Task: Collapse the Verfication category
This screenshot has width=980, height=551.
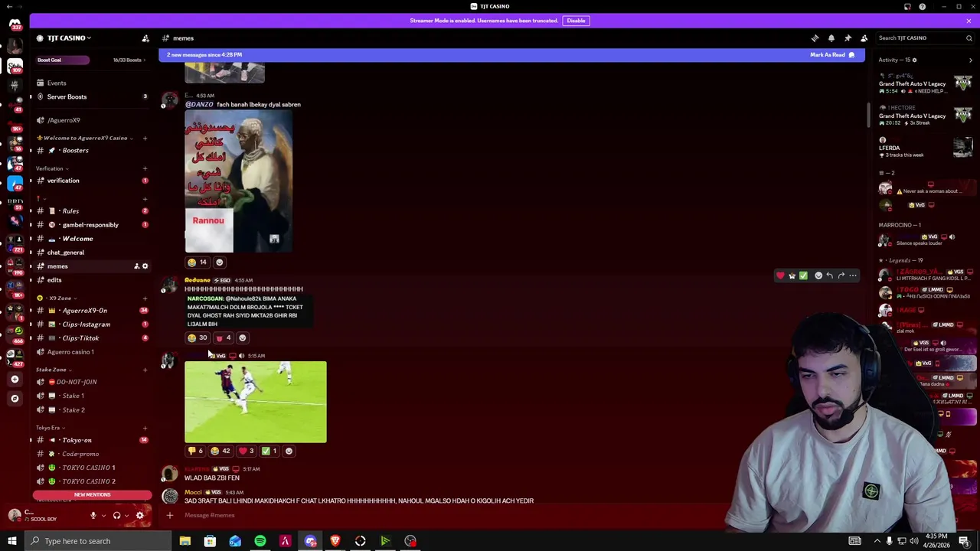Action: pos(52,168)
